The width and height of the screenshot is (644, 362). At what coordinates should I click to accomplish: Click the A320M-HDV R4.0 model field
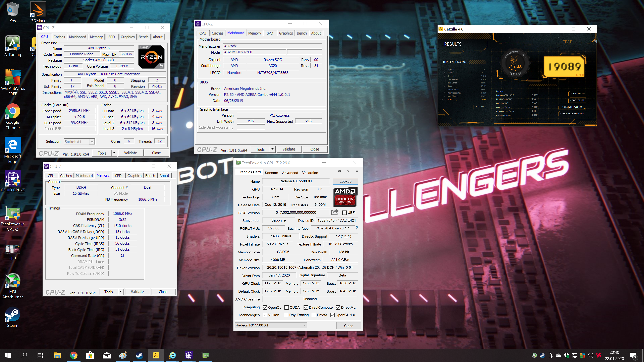coord(255,52)
